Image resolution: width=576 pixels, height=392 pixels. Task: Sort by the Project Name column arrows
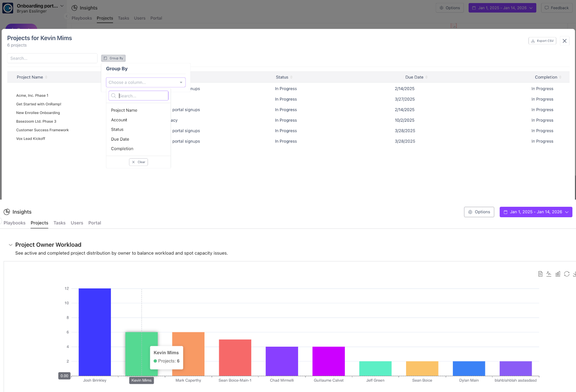[x=46, y=77]
